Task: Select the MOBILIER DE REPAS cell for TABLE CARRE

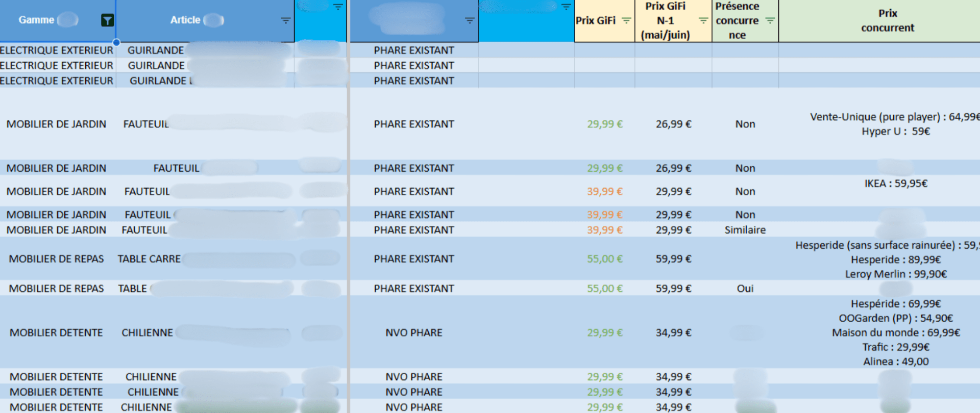Action: click(57, 259)
